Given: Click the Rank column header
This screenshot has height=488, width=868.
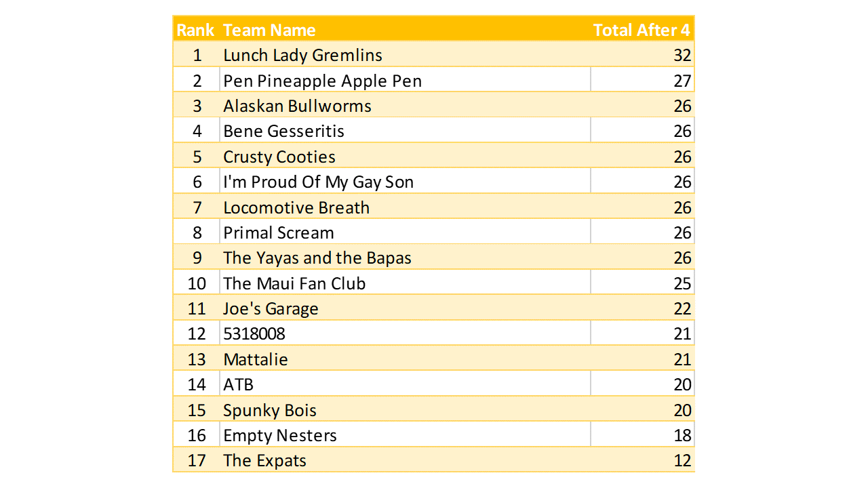Looking at the screenshot, I should 195,30.
